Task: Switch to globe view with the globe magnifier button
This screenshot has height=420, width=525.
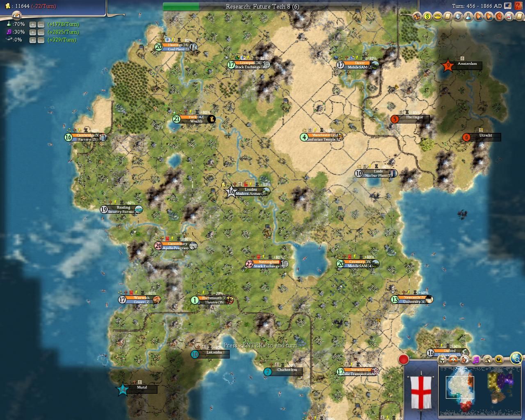Action: pyautogui.click(x=516, y=358)
